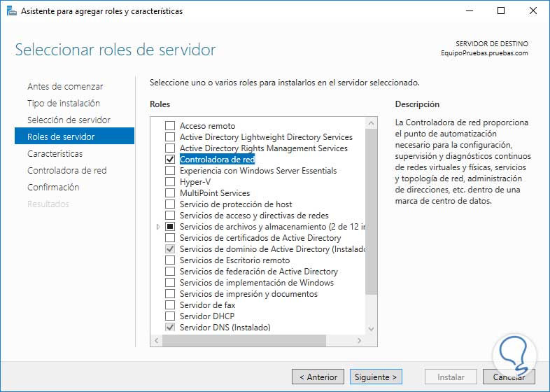550x392 pixels.
Task: Open Selección de servidor step
Action: [69, 120]
